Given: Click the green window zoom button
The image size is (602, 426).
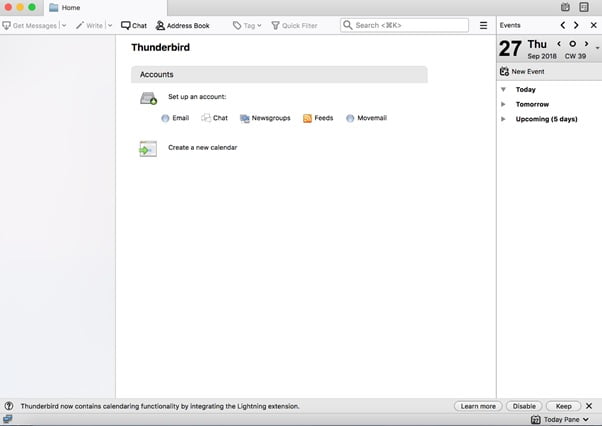Looking at the screenshot, I should (x=32, y=7).
